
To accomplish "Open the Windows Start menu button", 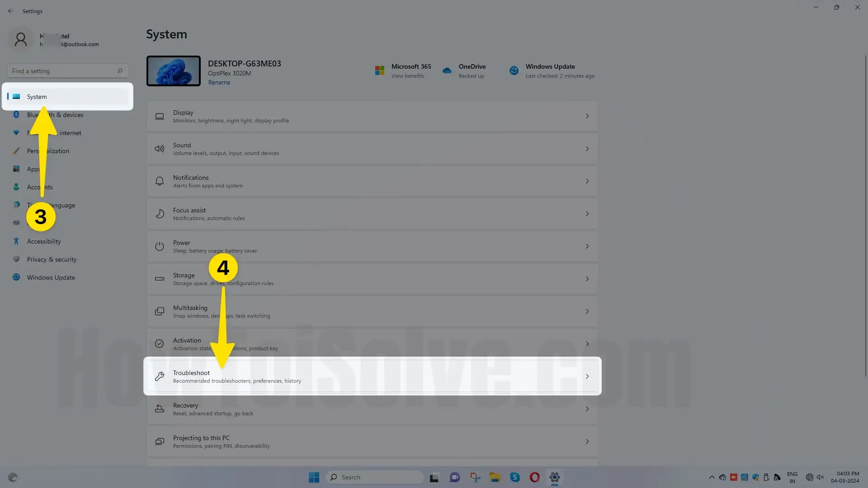I will [314, 477].
